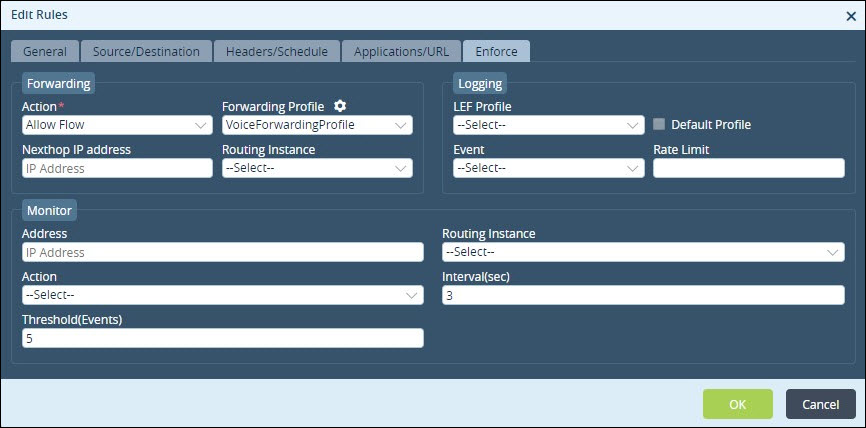Close the Edit Rules dialog with X
Viewport: 866px width, 428px height.
click(x=851, y=16)
